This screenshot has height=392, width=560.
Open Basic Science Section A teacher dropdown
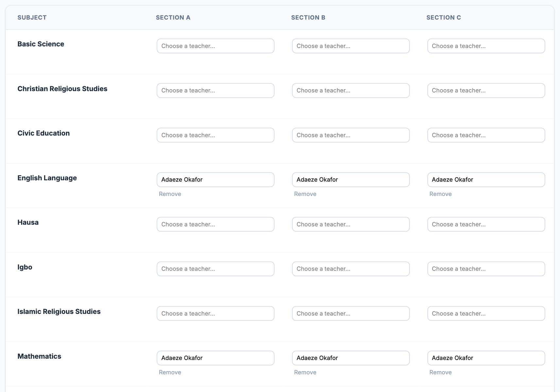click(215, 46)
